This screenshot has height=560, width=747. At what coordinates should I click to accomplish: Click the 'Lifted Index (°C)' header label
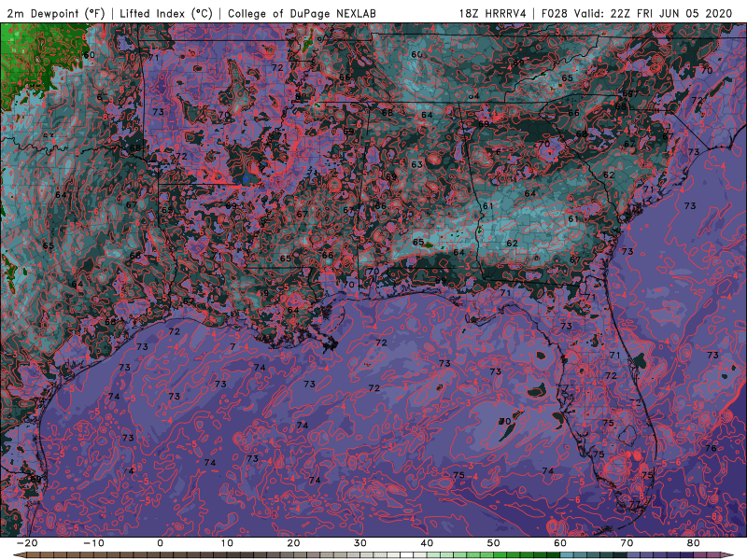click(x=166, y=14)
